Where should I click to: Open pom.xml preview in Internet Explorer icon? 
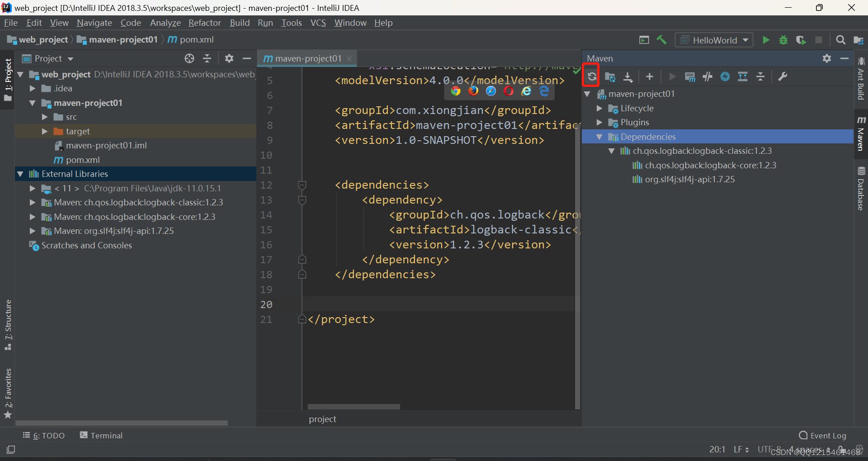[526, 91]
